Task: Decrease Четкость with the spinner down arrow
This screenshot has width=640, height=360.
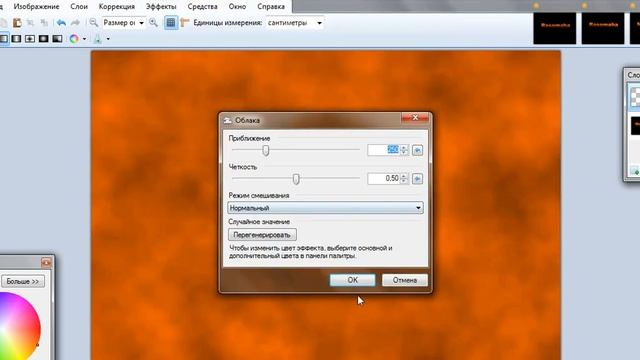Action: click(404, 182)
